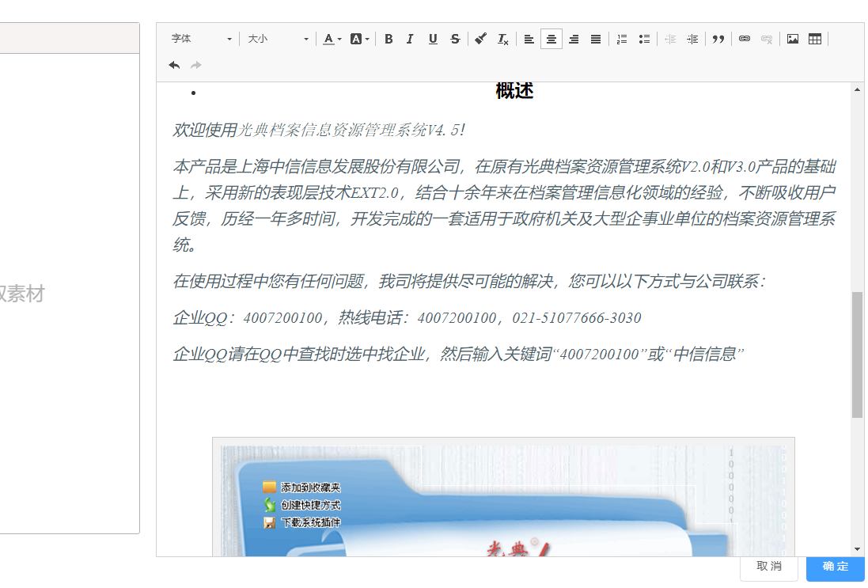This screenshot has width=868, height=588.
Task: Click the 确定 button
Action: pyautogui.click(x=836, y=567)
